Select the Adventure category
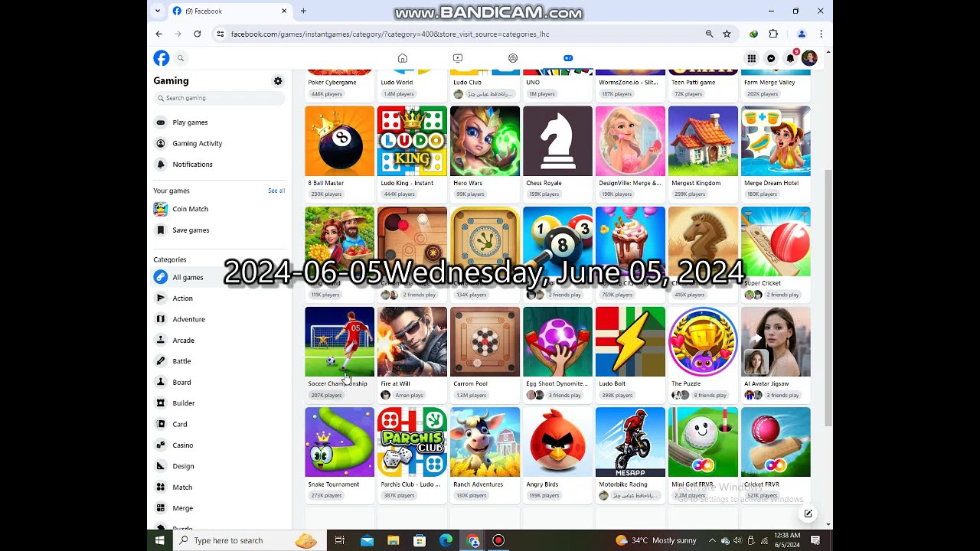Viewport: 980px width, 551px height. pyautogui.click(x=219, y=319)
